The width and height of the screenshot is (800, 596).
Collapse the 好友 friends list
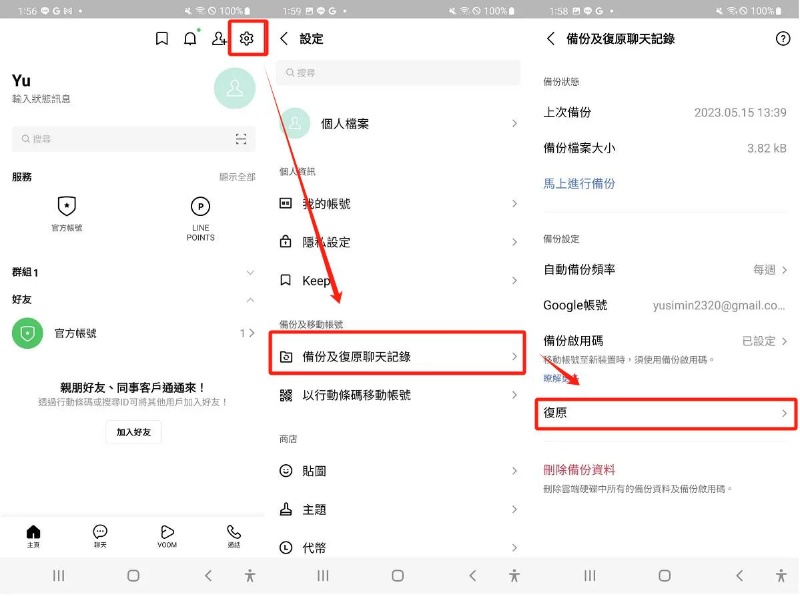pos(250,300)
